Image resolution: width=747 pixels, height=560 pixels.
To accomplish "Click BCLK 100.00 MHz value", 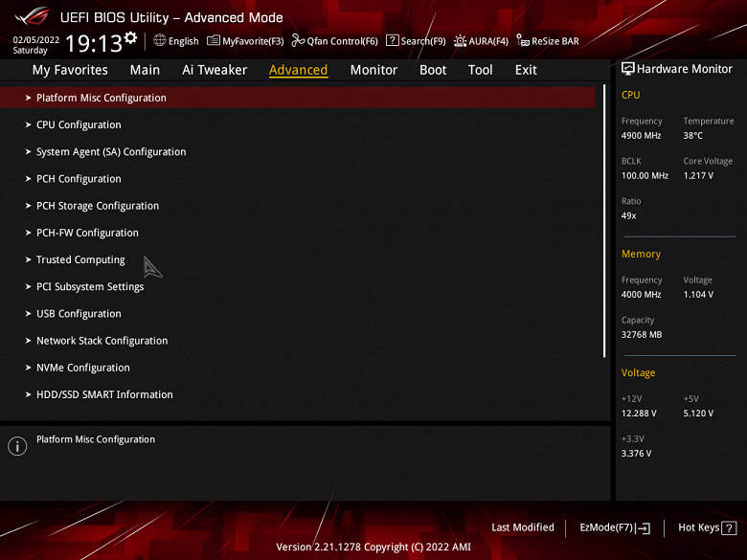I will click(645, 176).
